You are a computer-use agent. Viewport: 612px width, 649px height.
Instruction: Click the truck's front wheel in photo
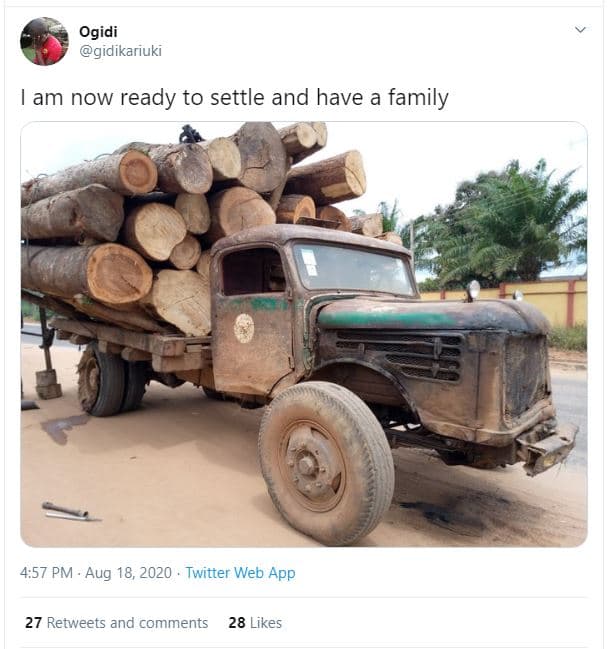325,462
